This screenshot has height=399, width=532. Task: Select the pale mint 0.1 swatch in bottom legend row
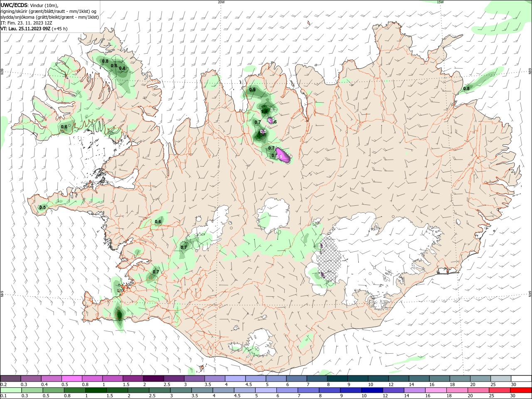pyautogui.click(x=11, y=390)
